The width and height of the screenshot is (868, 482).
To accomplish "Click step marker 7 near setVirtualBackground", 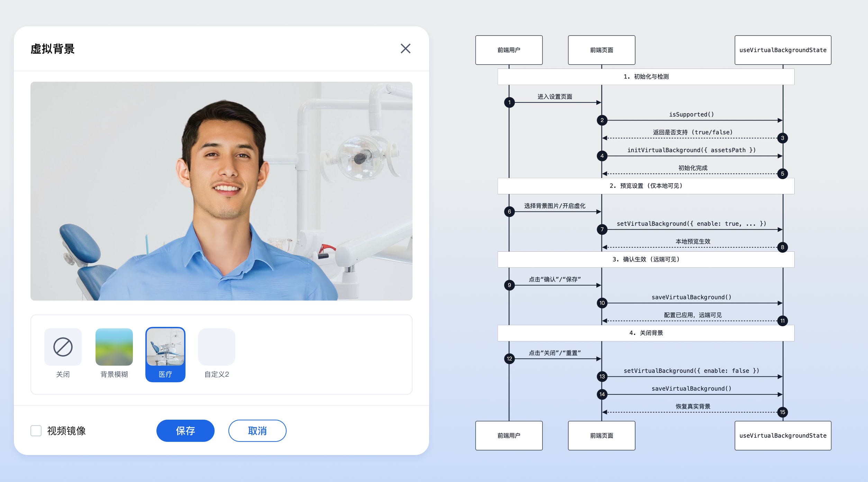I will (x=602, y=229).
